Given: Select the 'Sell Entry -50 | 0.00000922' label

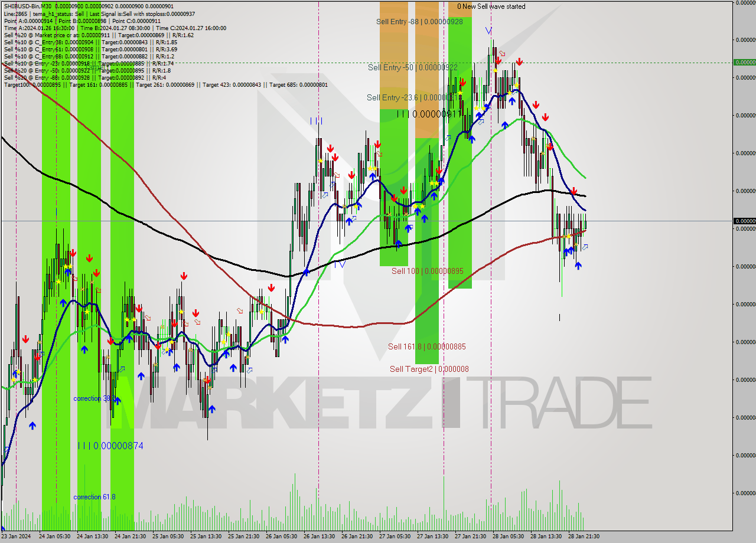Looking at the screenshot, I should (x=412, y=67).
